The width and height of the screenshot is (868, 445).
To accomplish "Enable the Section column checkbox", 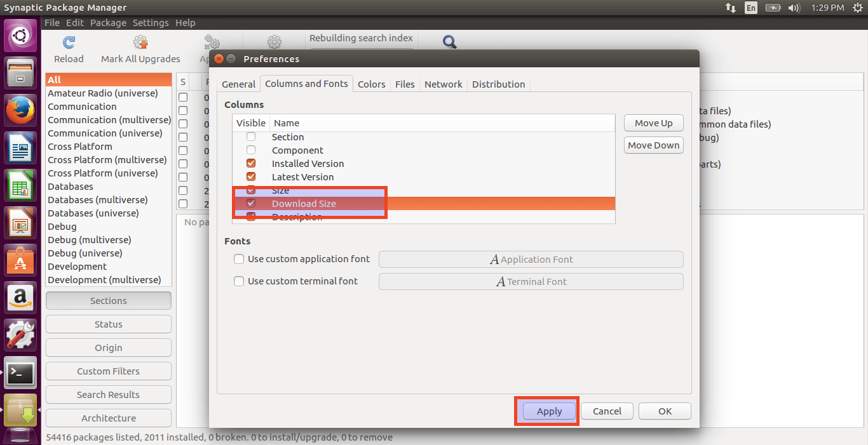I will click(250, 136).
